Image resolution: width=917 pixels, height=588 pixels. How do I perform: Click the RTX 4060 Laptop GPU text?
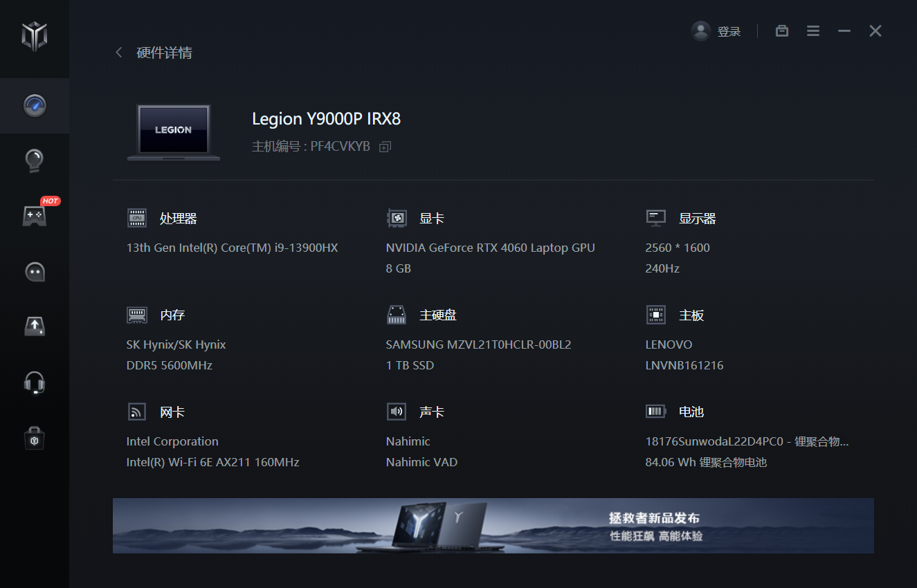pos(490,248)
